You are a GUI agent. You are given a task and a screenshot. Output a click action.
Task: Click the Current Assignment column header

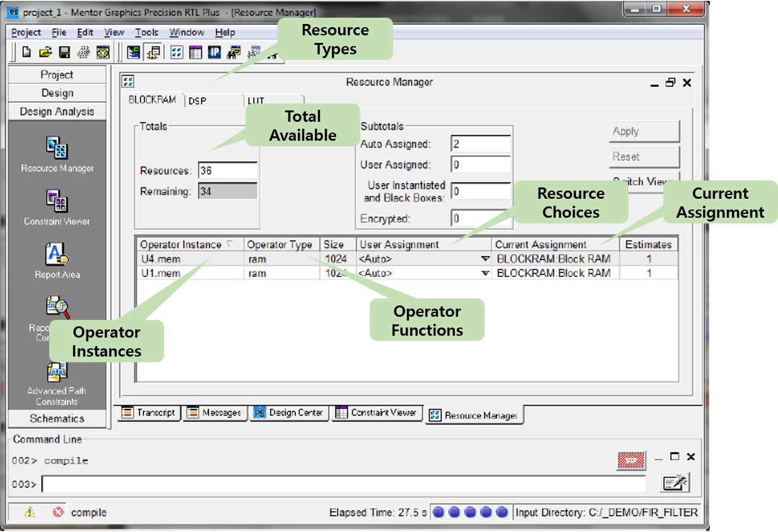[x=555, y=245]
